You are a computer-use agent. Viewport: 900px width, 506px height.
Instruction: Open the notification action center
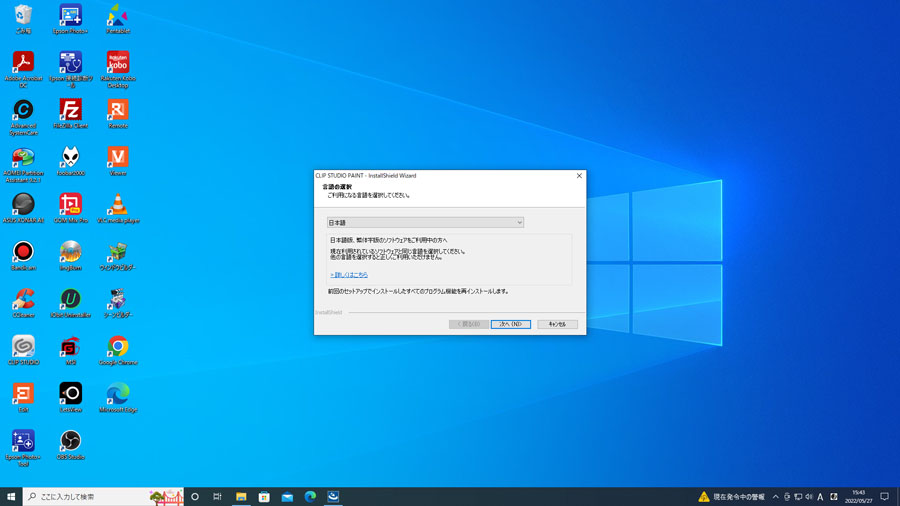pos(885,497)
